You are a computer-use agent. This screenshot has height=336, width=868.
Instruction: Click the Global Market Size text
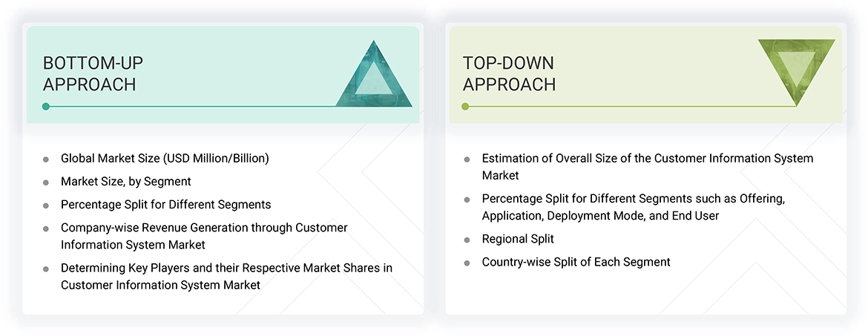click(x=165, y=159)
